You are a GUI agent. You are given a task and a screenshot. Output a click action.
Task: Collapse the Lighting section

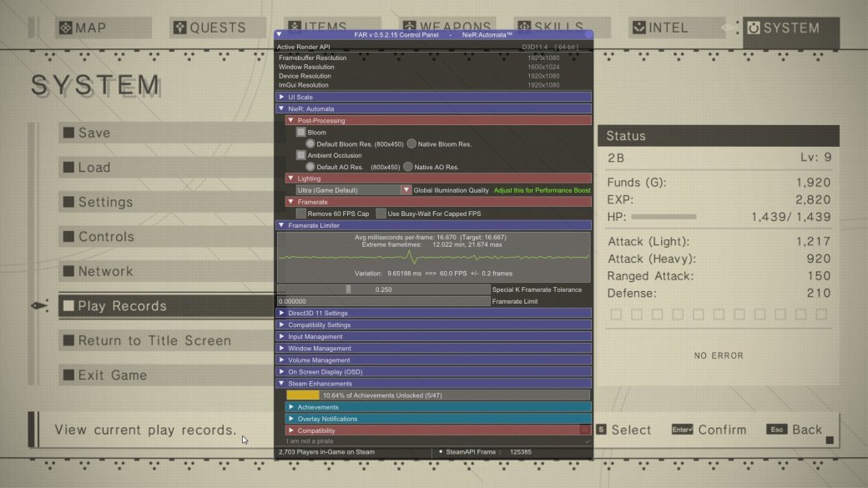click(438, 179)
